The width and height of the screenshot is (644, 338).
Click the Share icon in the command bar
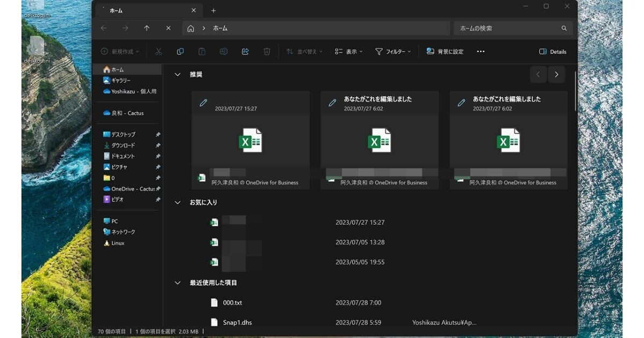[x=245, y=51]
